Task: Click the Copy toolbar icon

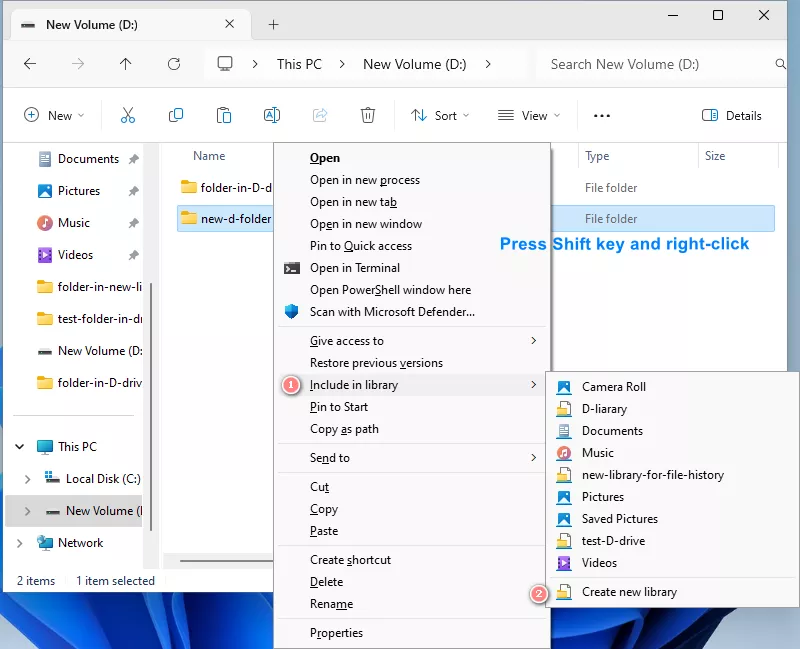Action: (176, 115)
